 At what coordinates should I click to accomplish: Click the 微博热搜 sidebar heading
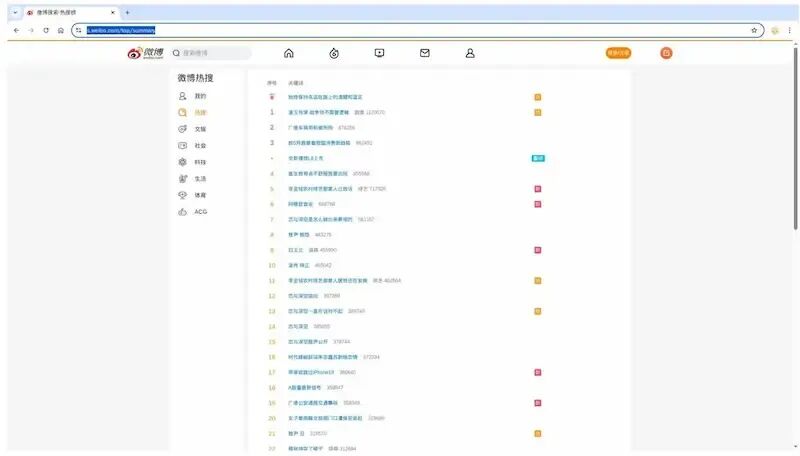[x=195, y=78]
